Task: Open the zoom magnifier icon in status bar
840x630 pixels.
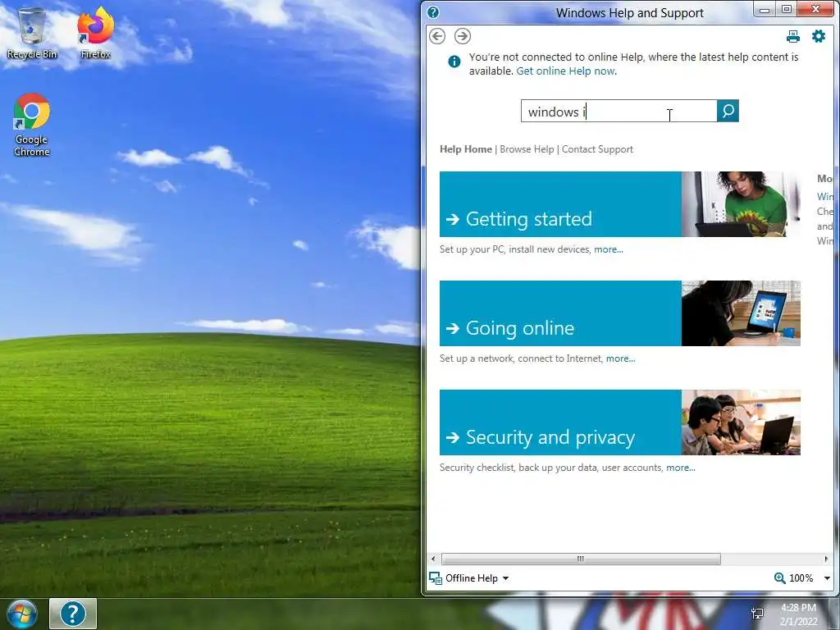Action: pyautogui.click(x=779, y=578)
